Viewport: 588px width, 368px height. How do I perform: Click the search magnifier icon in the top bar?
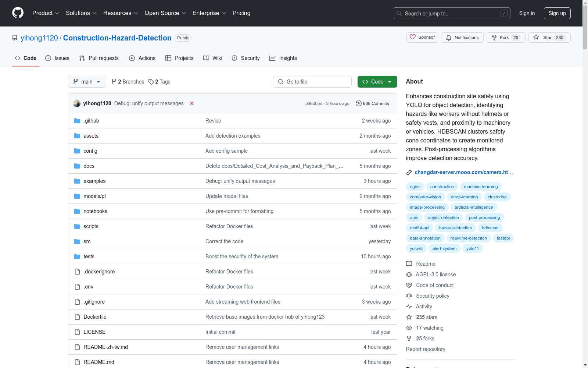tap(399, 13)
